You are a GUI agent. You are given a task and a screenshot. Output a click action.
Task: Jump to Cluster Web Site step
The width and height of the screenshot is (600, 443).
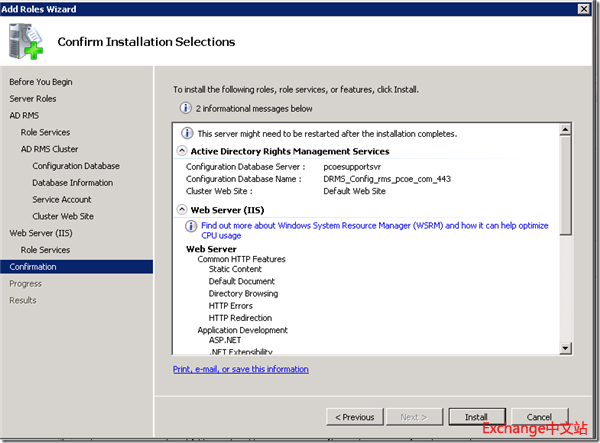pos(63,216)
